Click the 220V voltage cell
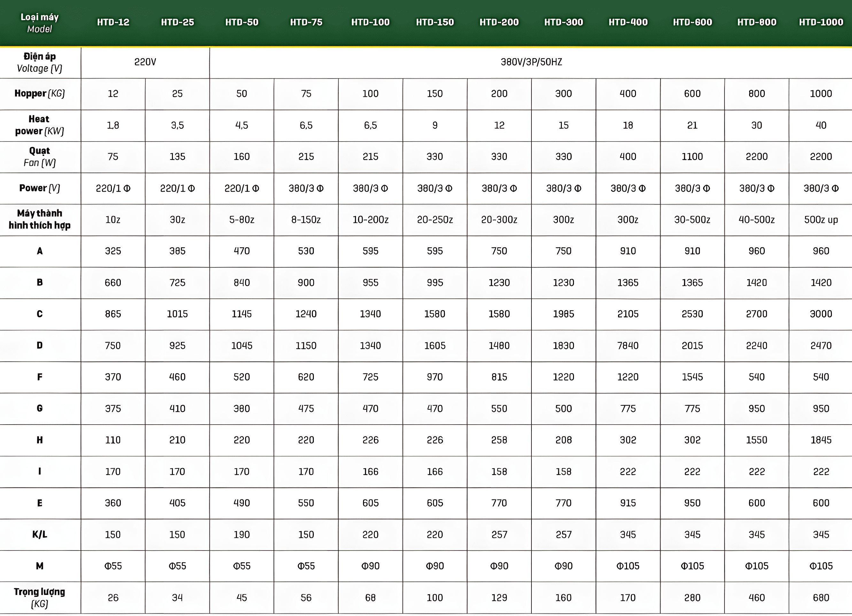The height and width of the screenshot is (616, 852). (145, 62)
